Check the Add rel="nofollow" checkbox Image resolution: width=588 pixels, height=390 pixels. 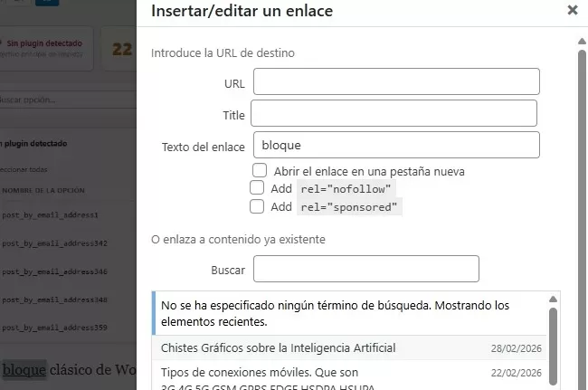(257, 188)
